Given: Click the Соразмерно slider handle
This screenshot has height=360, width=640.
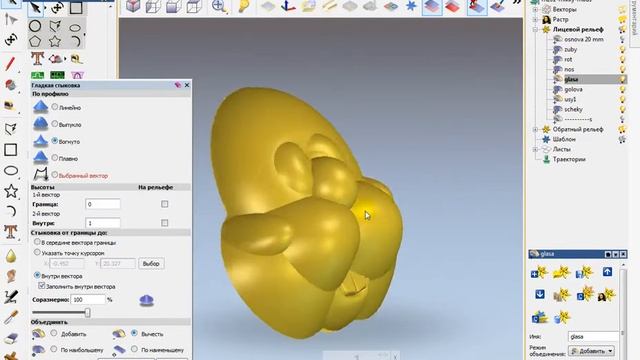Looking at the screenshot, I should 87,313.
